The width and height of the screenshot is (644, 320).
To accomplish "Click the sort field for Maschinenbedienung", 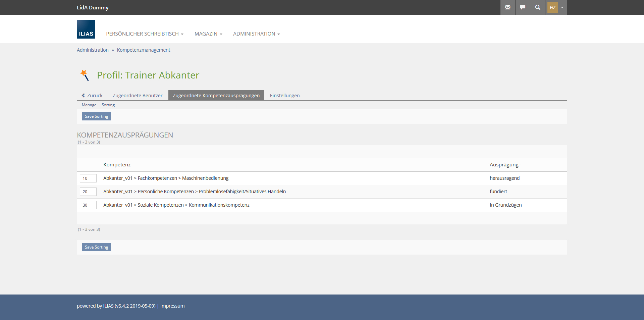I will [88, 178].
